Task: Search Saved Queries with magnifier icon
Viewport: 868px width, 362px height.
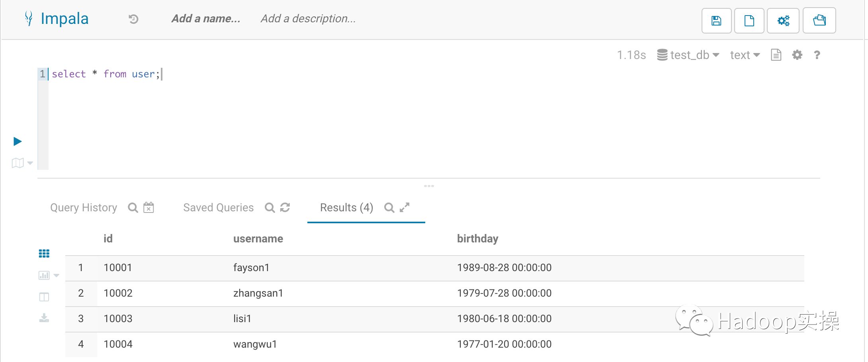Action: [x=270, y=208]
